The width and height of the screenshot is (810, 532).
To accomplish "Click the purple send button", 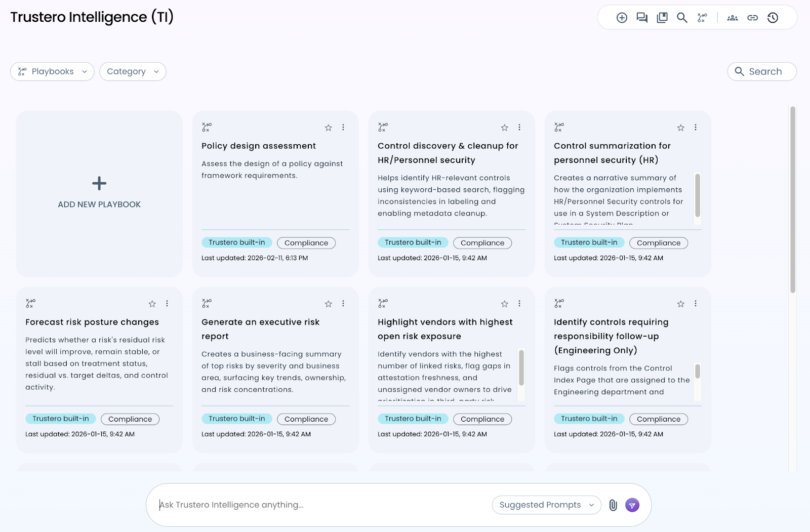I will [632, 505].
